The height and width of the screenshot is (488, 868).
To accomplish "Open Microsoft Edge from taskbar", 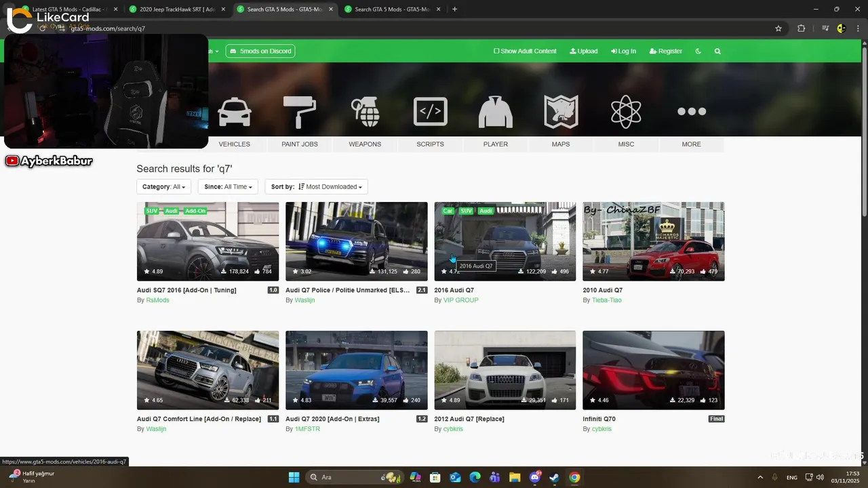I will 475,477.
